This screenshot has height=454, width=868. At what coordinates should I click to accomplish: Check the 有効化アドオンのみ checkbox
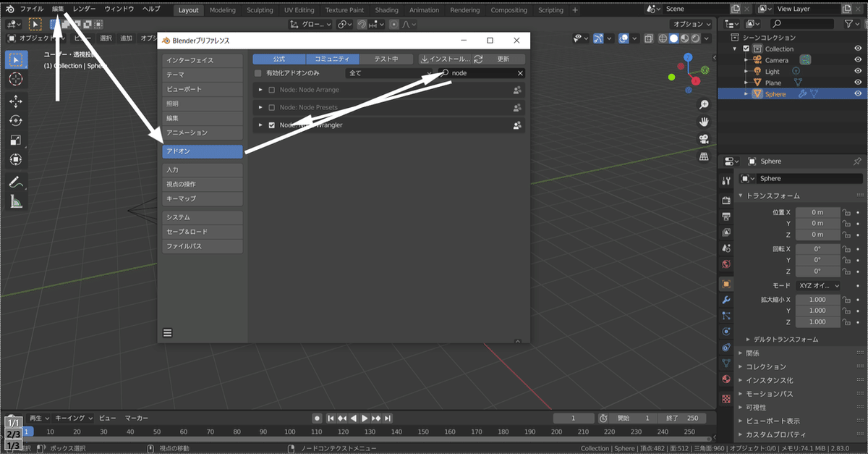(x=258, y=73)
